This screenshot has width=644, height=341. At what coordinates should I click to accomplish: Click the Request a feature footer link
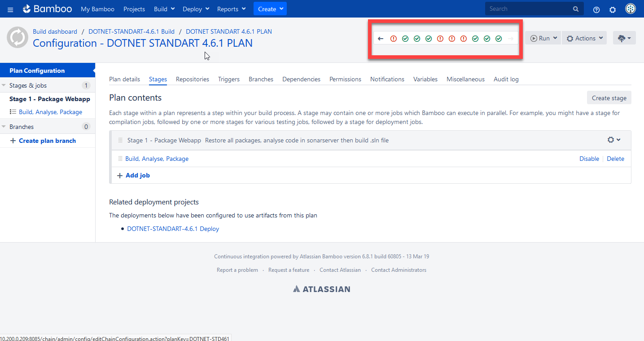(289, 270)
